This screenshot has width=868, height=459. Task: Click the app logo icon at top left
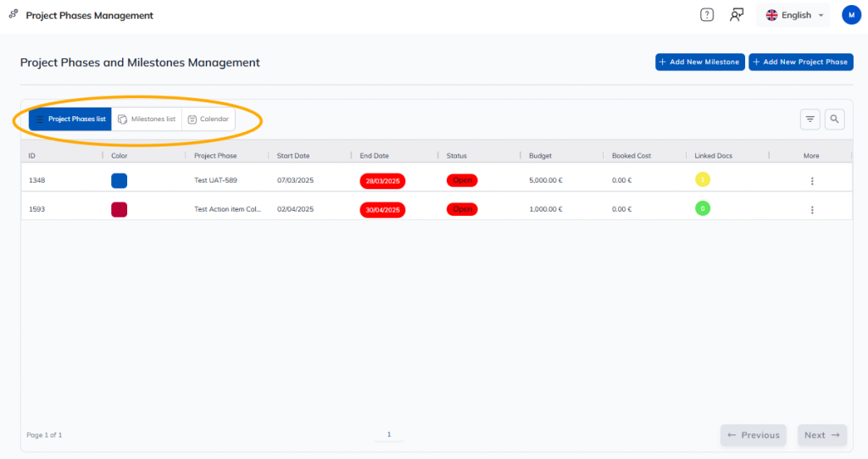click(x=14, y=14)
